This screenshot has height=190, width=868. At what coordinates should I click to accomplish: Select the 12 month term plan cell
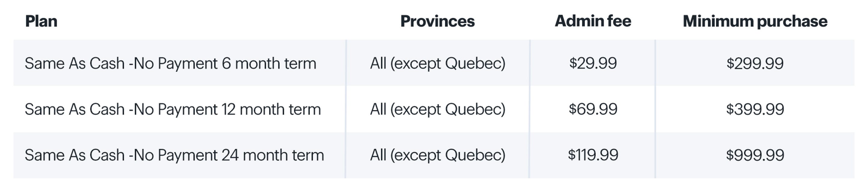click(x=173, y=109)
